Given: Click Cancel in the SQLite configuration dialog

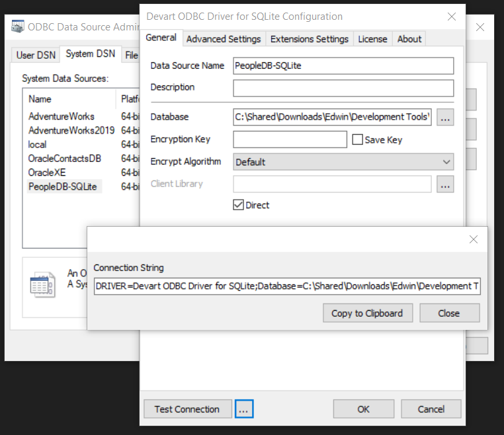Looking at the screenshot, I should point(431,409).
